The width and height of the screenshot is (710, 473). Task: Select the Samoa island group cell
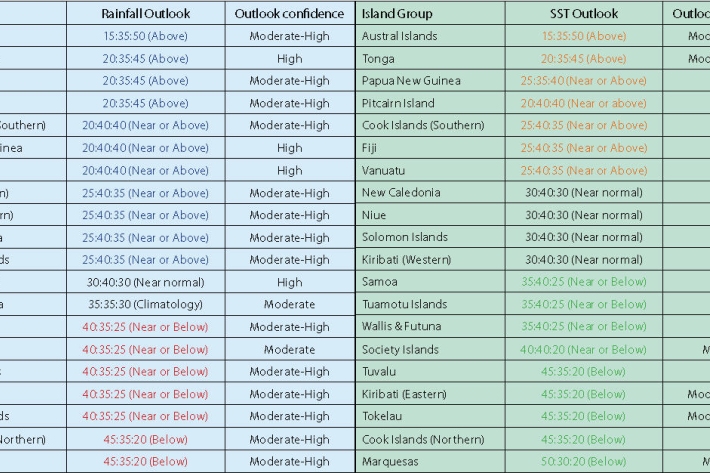tap(380, 282)
